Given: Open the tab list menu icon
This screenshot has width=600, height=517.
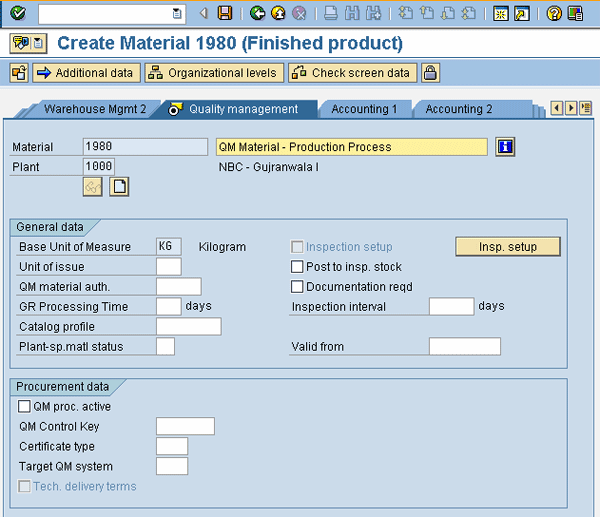Looking at the screenshot, I should (x=584, y=108).
